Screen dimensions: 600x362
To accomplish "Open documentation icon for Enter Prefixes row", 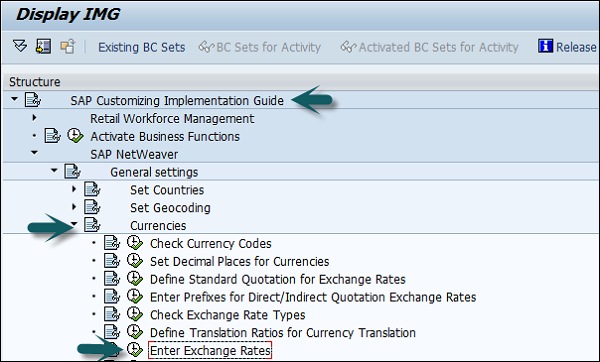I will (112, 296).
